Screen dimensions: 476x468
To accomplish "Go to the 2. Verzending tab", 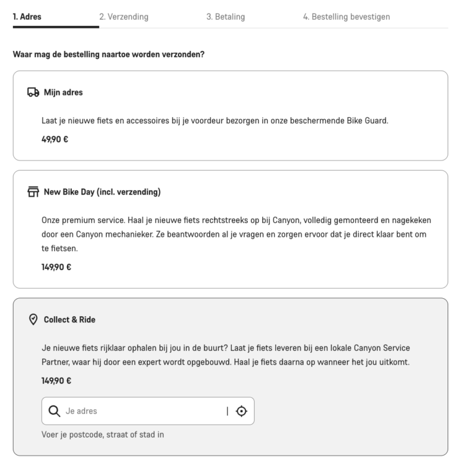I will pos(124,17).
